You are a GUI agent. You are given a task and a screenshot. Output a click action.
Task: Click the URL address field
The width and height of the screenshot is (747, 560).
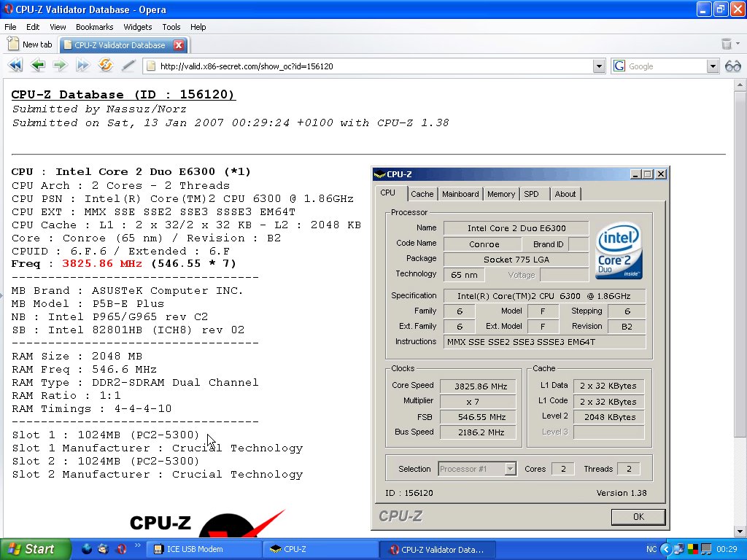click(x=374, y=66)
